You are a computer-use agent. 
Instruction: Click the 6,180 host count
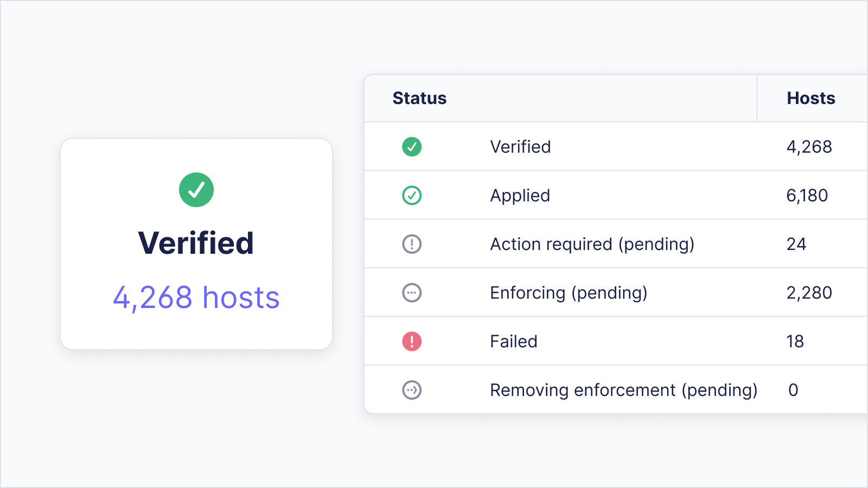(x=807, y=196)
